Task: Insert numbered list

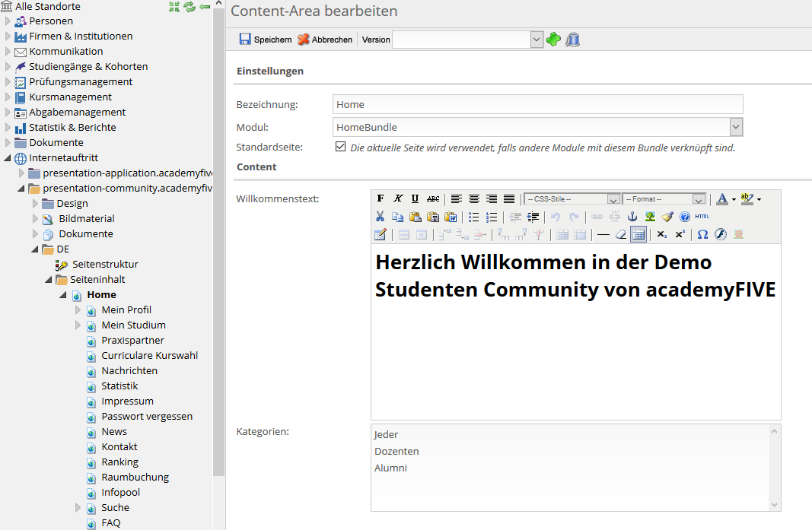Action: coord(492,217)
